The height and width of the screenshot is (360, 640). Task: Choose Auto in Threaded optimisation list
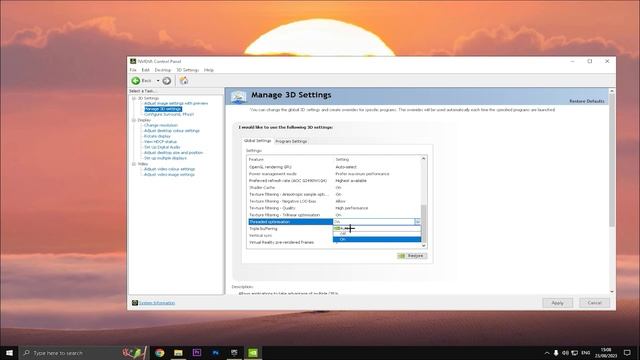377,228
